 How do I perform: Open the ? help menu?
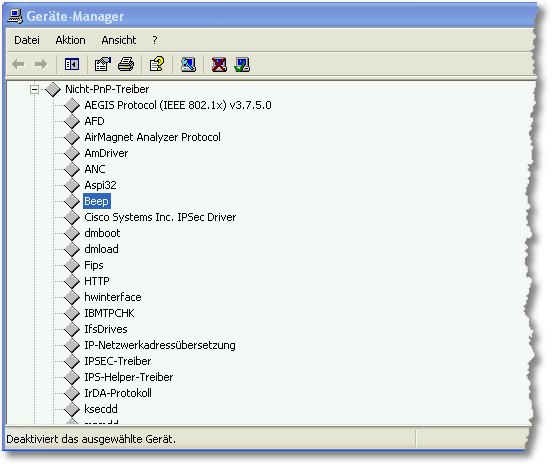(155, 40)
